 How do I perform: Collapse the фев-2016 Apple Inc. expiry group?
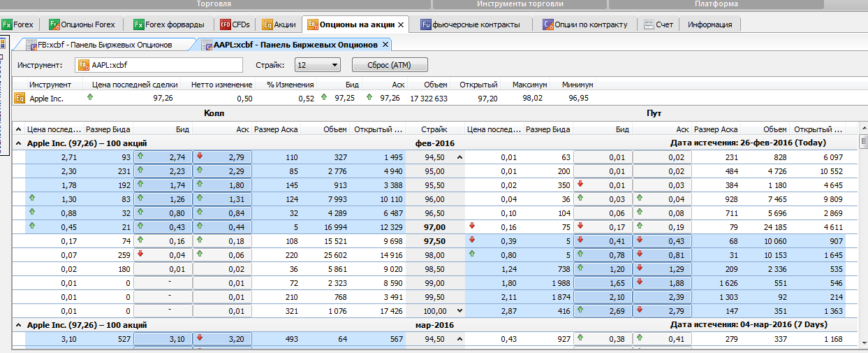pyautogui.click(x=18, y=143)
